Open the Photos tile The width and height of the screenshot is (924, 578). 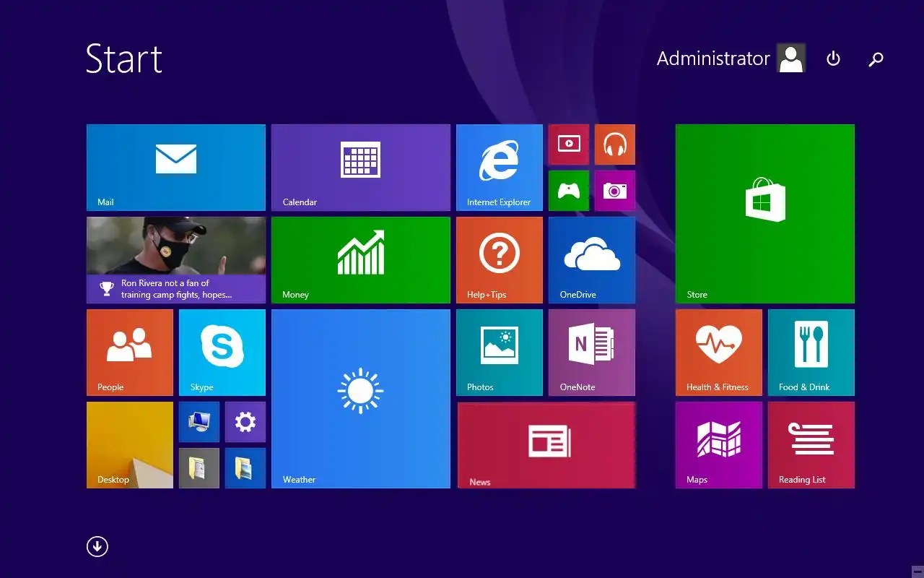[500, 353]
